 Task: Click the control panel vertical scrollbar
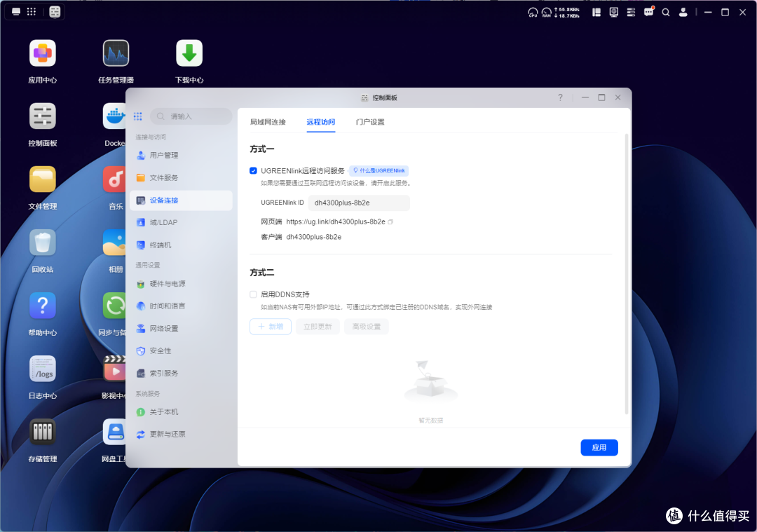627,274
